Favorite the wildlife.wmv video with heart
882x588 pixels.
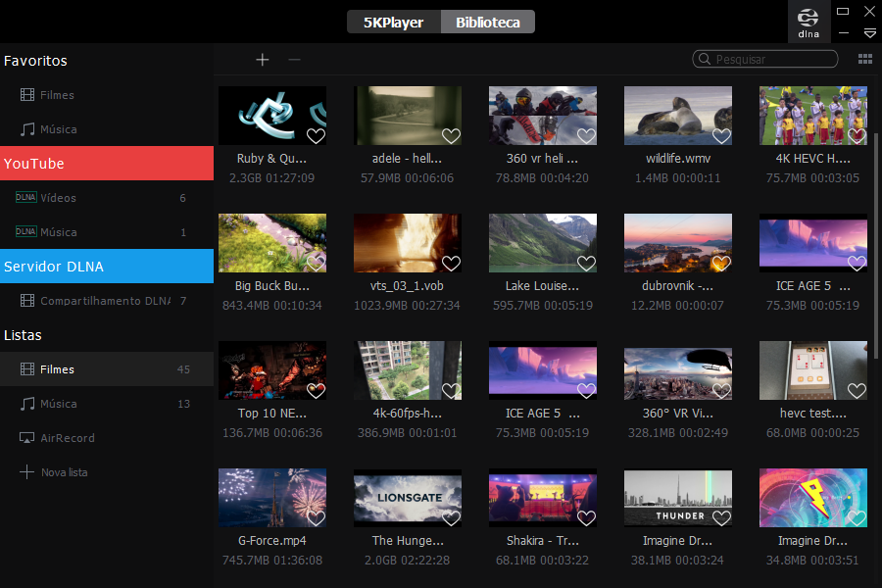pos(721,136)
